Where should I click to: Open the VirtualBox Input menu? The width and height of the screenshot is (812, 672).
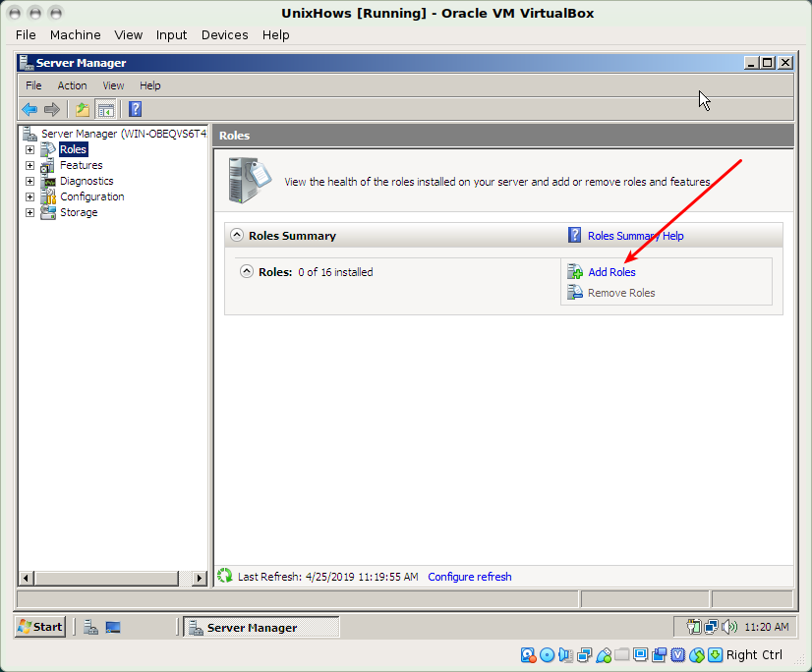coord(171,34)
